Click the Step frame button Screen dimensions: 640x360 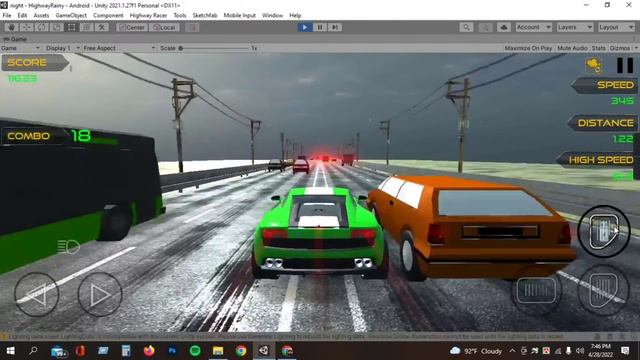335,27
